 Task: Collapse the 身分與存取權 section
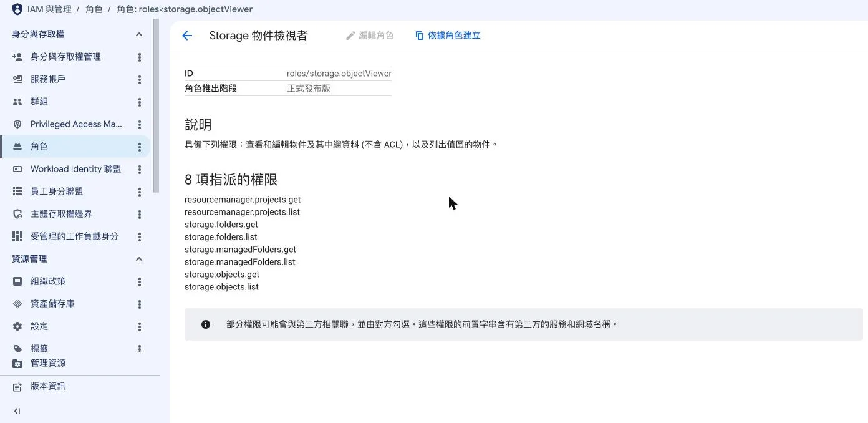[139, 34]
